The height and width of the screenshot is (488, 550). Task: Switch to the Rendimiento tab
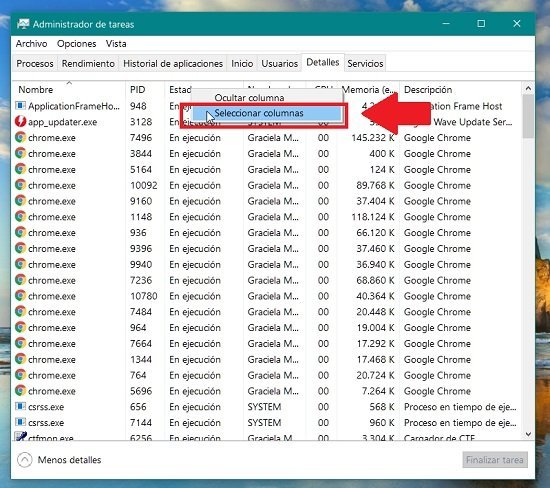tap(88, 63)
